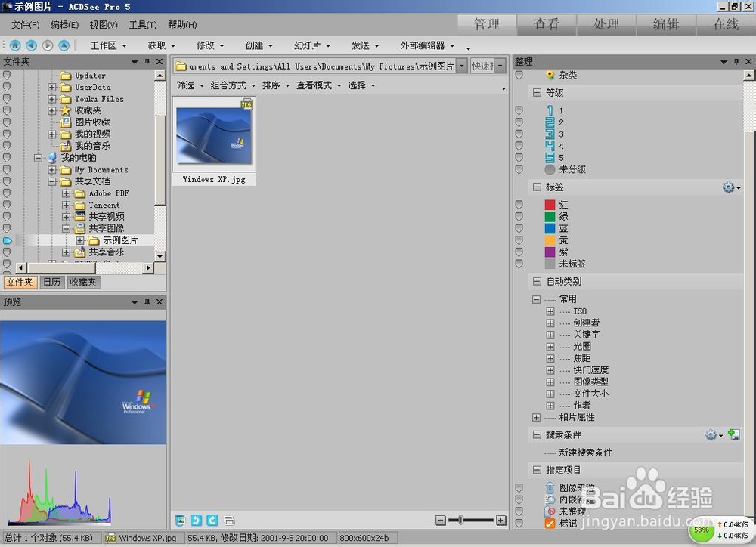This screenshot has width=756, height=547.
Task: Open the path address bar dropdown arrow
Action: [462, 66]
